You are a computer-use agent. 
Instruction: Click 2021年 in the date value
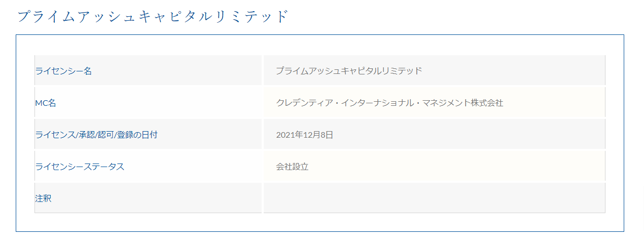pyautogui.click(x=288, y=135)
